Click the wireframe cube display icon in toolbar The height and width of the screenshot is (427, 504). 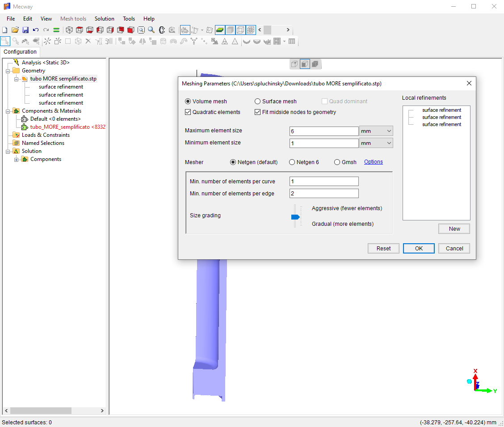coord(240,30)
